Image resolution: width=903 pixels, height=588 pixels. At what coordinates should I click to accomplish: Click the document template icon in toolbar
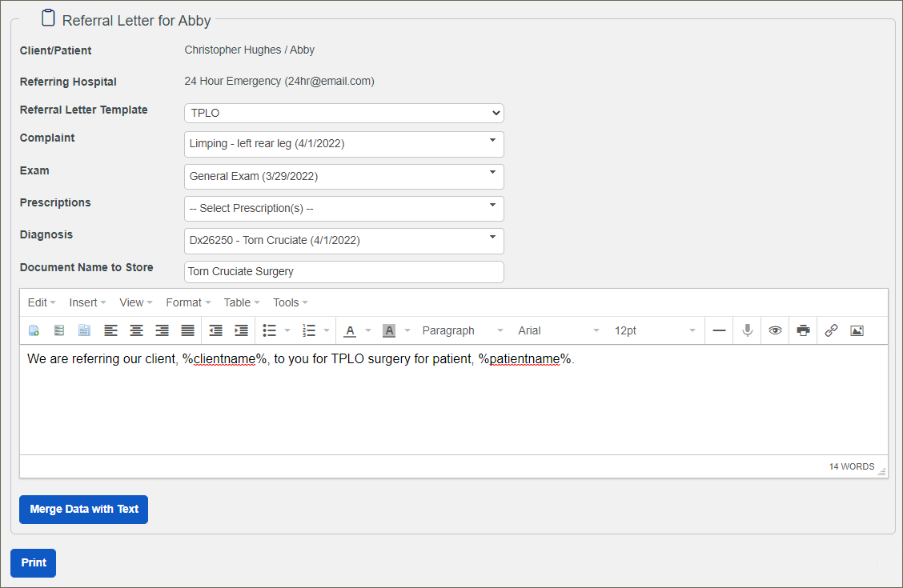coord(85,331)
